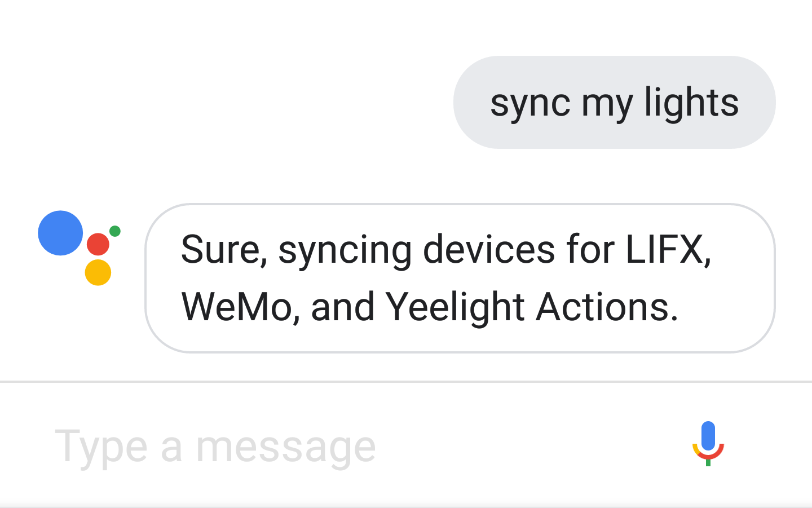Click the yellow dot in Assistant logo
The height and width of the screenshot is (508, 812).
click(x=98, y=272)
